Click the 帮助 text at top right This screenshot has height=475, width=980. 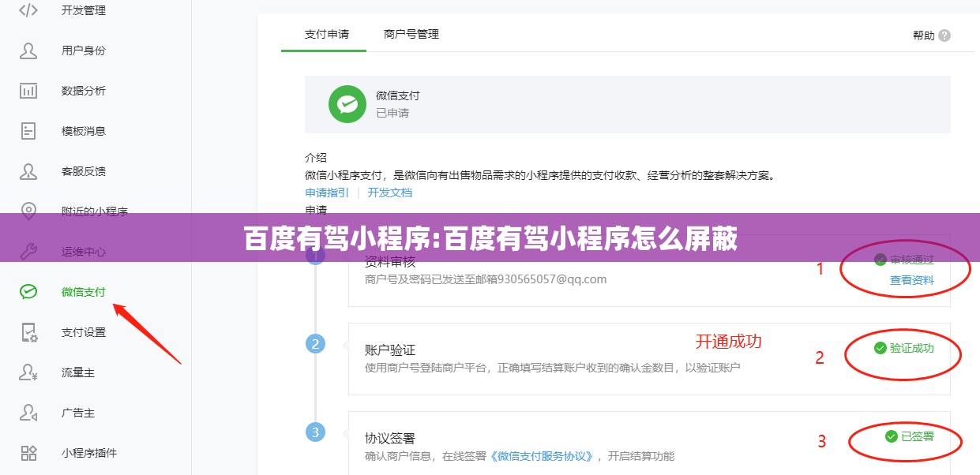[x=923, y=36]
